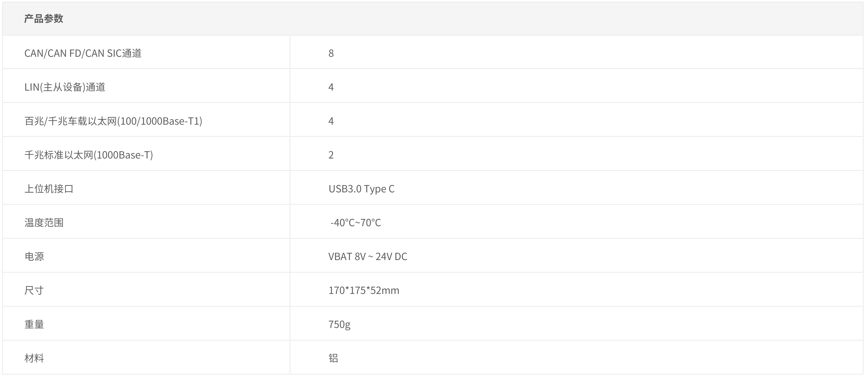Click the -40°C~70°C temperature value
Image resolution: width=868 pixels, height=377 pixels.
(x=356, y=223)
